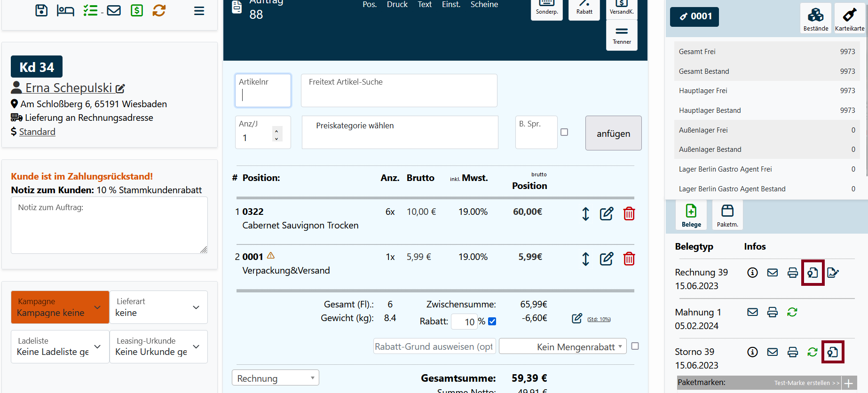Open the Standard price link
868x393 pixels.
pos(37,132)
